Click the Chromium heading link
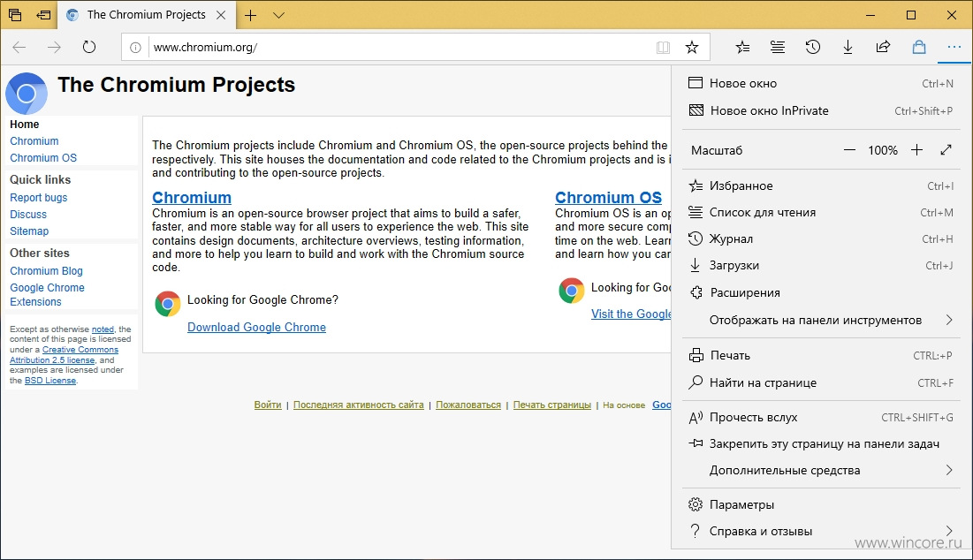Viewport: 973px width, 560px height. [192, 197]
